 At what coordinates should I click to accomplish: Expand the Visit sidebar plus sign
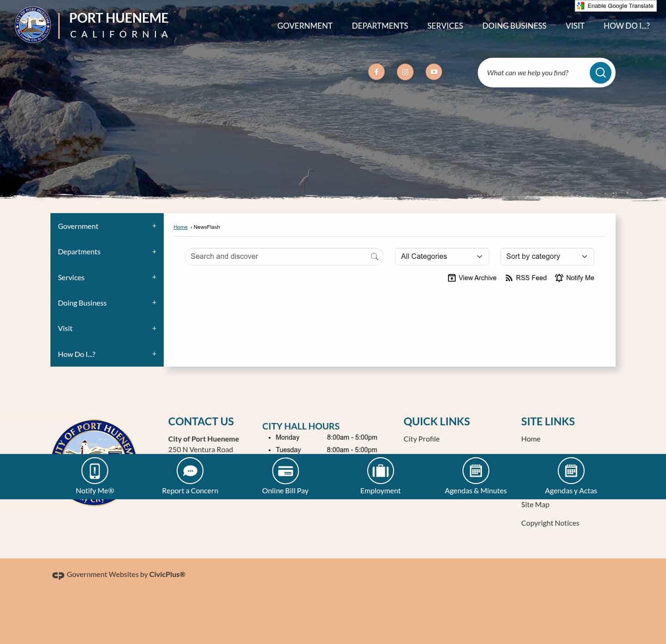coord(154,328)
